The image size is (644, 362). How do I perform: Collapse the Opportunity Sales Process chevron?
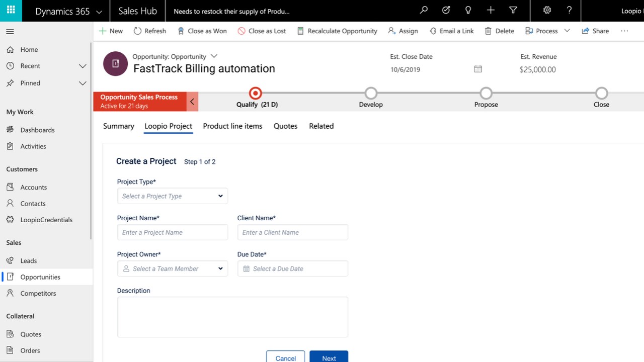pos(192,102)
